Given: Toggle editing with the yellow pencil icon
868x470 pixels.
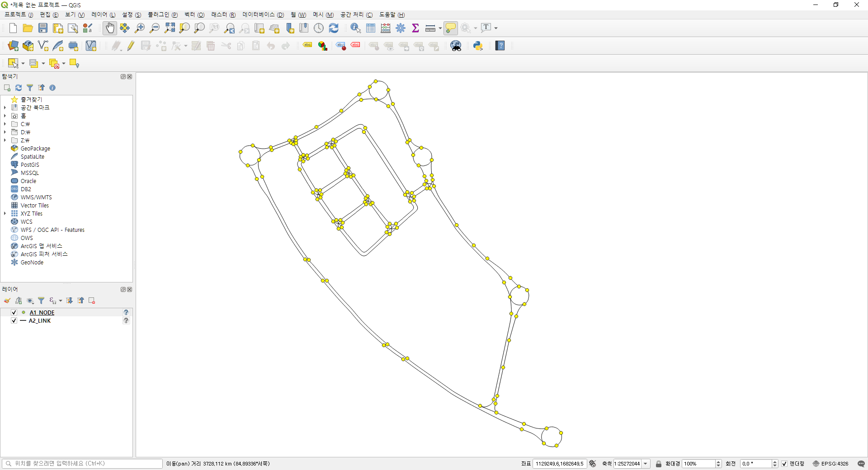Looking at the screenshot, I should (x=131, y=46).
